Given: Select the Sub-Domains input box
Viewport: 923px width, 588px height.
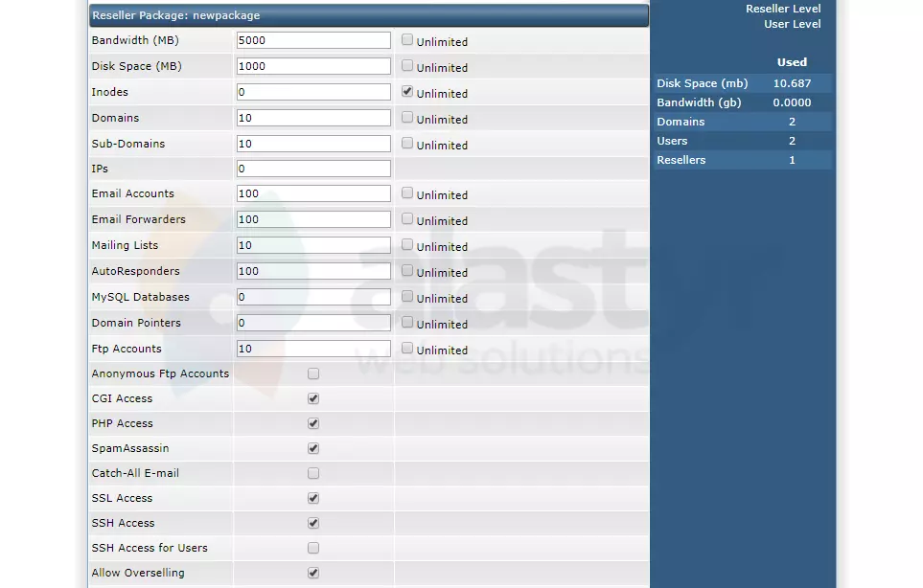Looking at the screenshot, I should click(x=313, y=144).
